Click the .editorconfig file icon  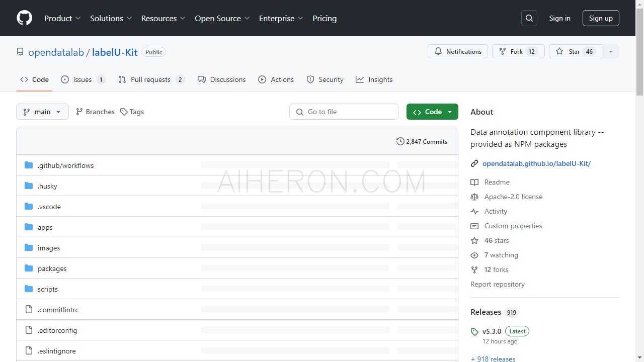(29, 330)
